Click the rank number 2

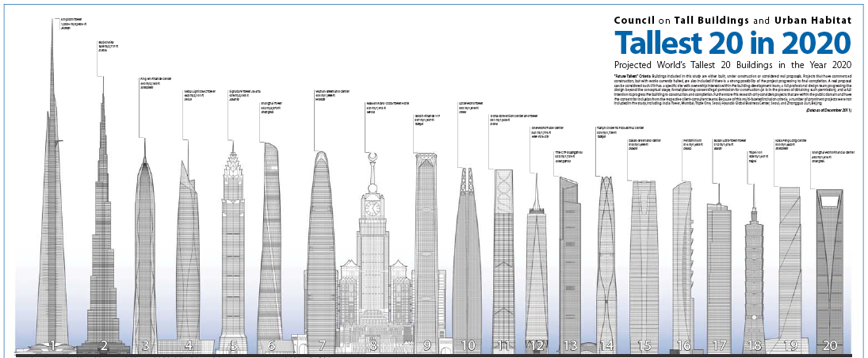pos(104,346)
